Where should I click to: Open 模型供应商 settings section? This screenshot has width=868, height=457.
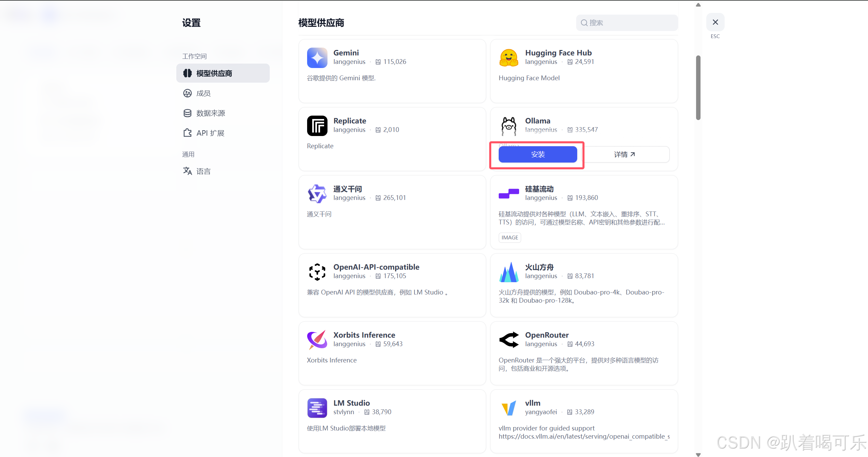223,73
